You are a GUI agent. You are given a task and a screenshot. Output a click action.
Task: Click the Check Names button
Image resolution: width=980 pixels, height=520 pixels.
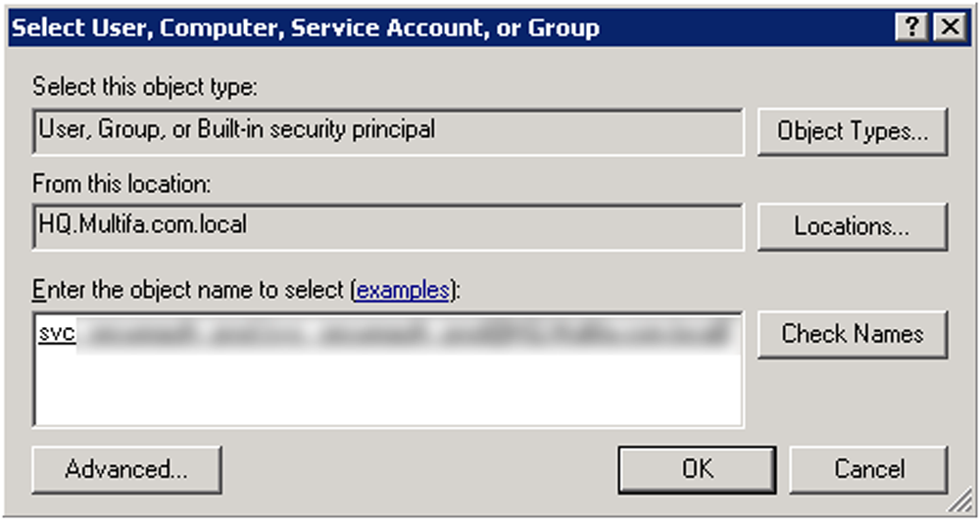click(852, 334)
